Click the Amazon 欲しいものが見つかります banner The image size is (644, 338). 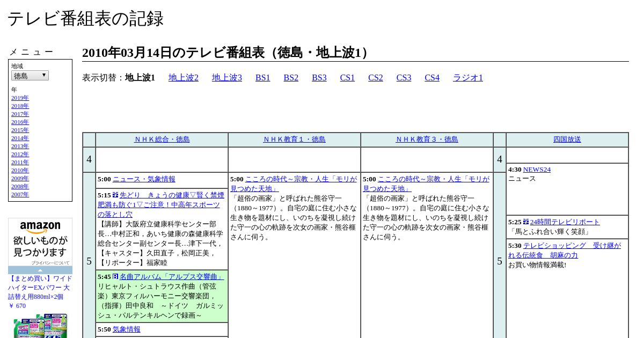click(x=40, y=242)
